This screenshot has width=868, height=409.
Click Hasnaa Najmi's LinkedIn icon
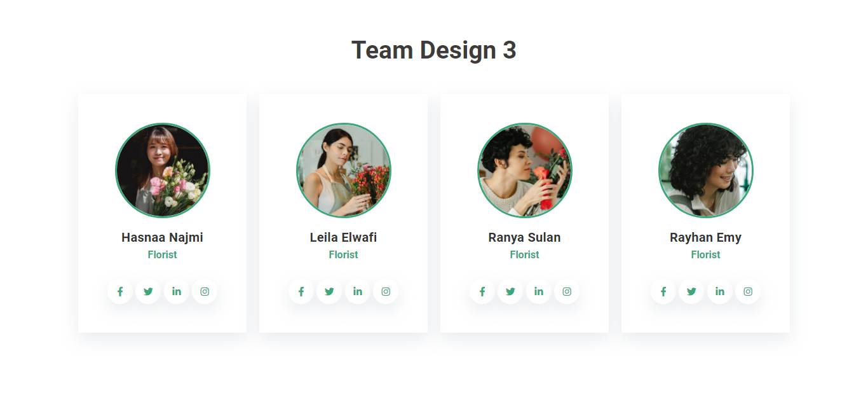[177, 292]
